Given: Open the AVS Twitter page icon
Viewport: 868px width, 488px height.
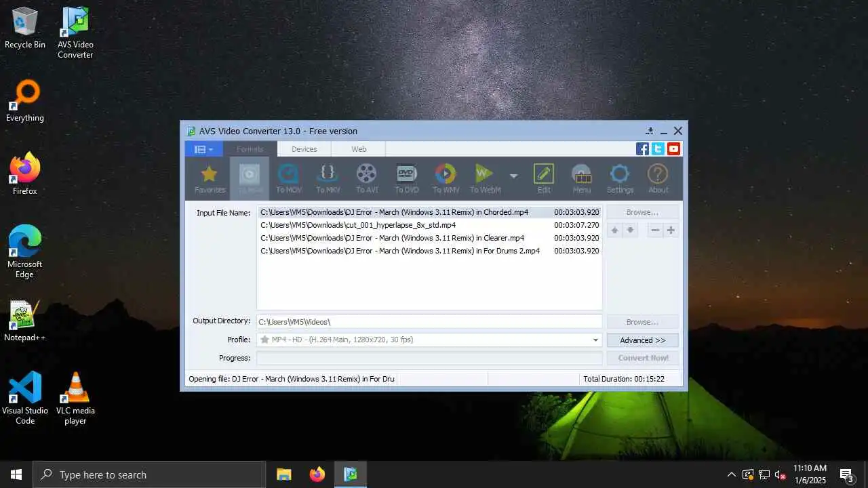Looking at the screenshot, I should [x=658, y=149].
